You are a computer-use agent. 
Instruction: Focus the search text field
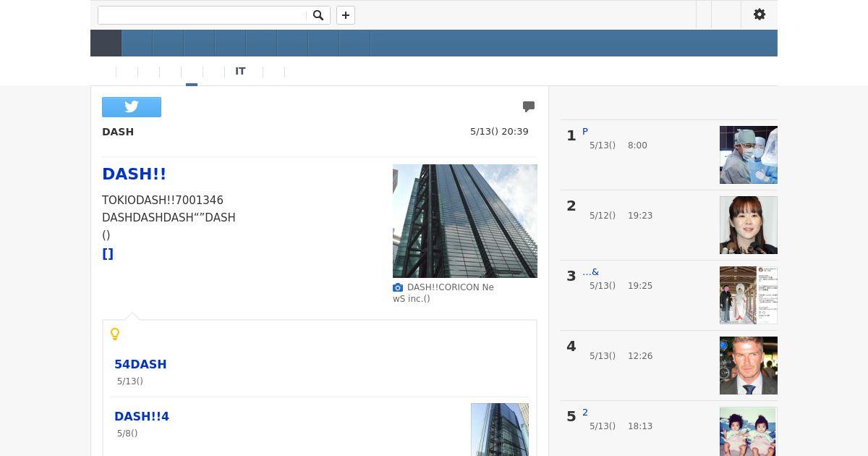[203, 15]
